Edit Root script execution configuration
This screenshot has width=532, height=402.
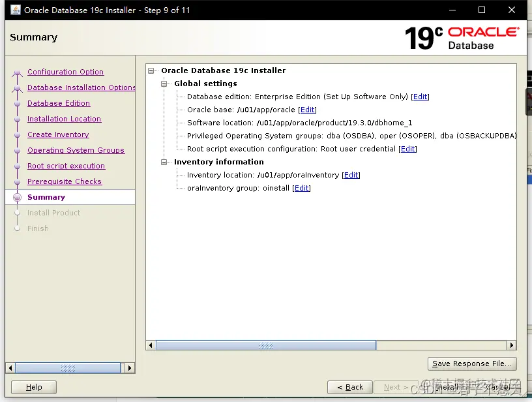coord(408,149)
